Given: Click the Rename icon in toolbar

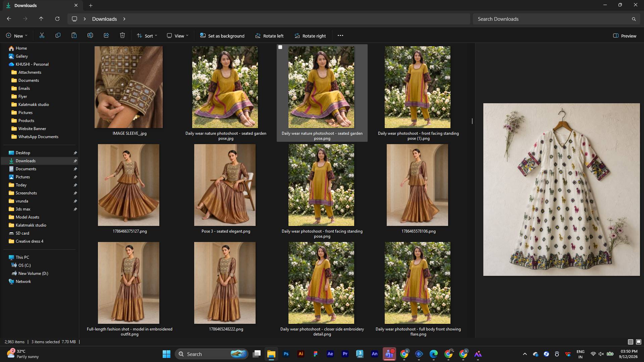Looking at the screenshot, I should 90,36.
